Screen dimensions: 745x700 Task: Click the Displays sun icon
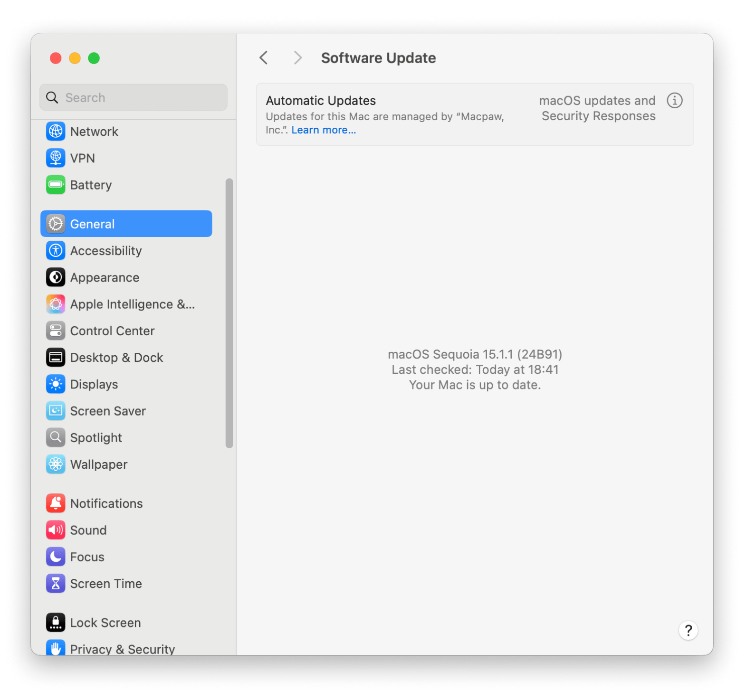click(56, 384)
